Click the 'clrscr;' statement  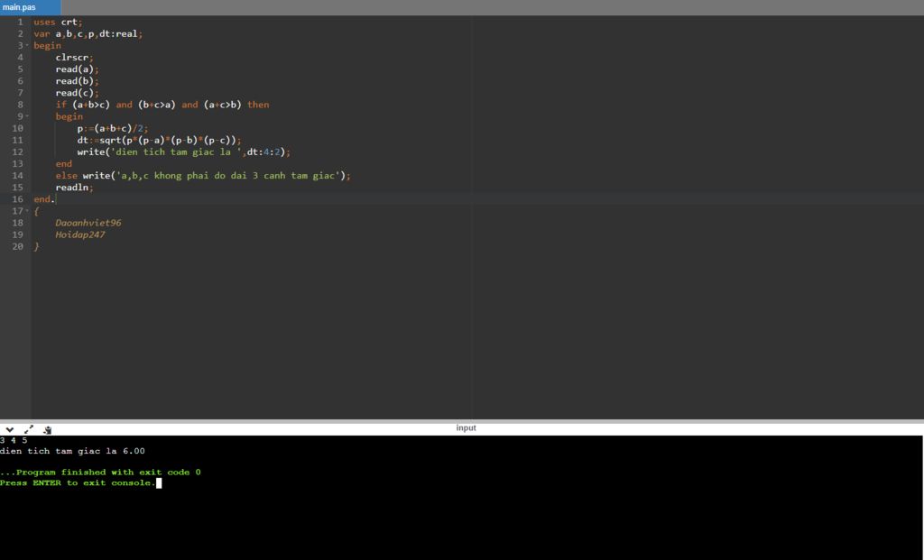tap(74, 57)
